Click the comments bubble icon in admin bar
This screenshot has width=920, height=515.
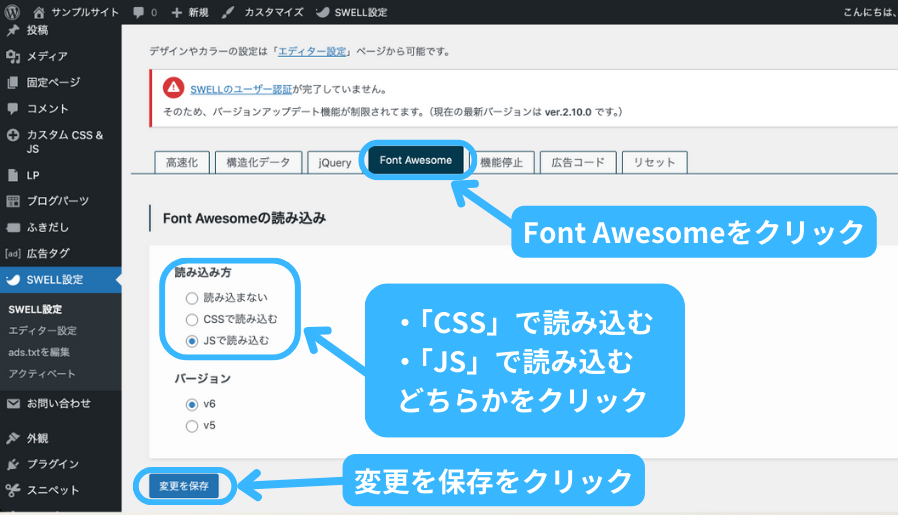point(138,12)
